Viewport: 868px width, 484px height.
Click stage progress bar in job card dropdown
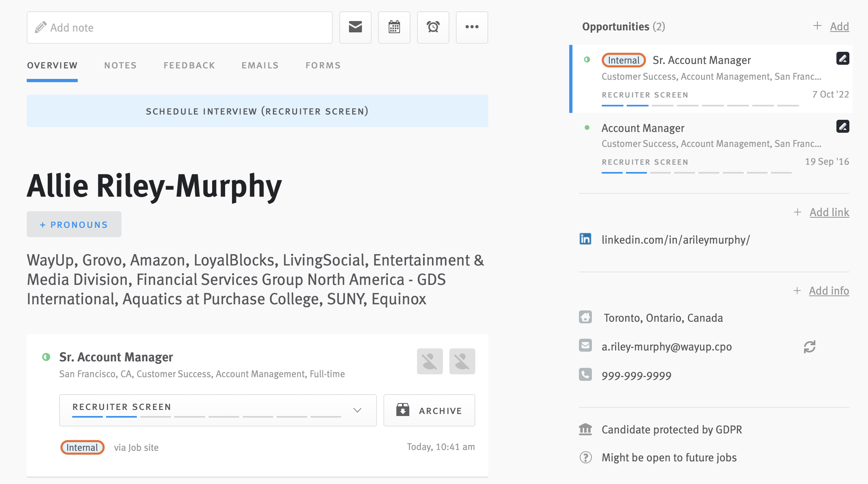(206, 416)
